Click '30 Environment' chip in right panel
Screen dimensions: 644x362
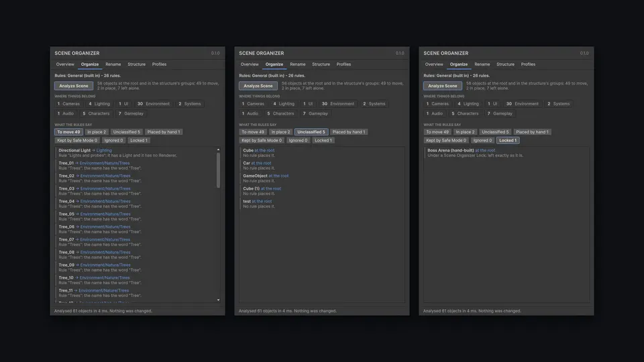point(523,104)
